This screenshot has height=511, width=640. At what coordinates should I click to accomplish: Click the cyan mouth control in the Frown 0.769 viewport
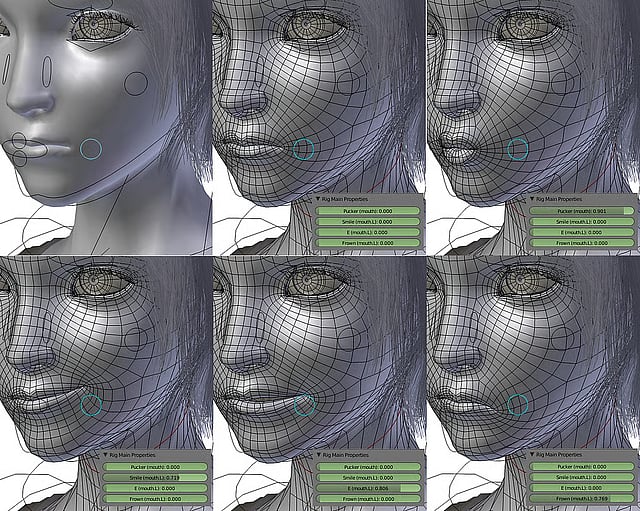pyautogui.click(x=517, y=404)
